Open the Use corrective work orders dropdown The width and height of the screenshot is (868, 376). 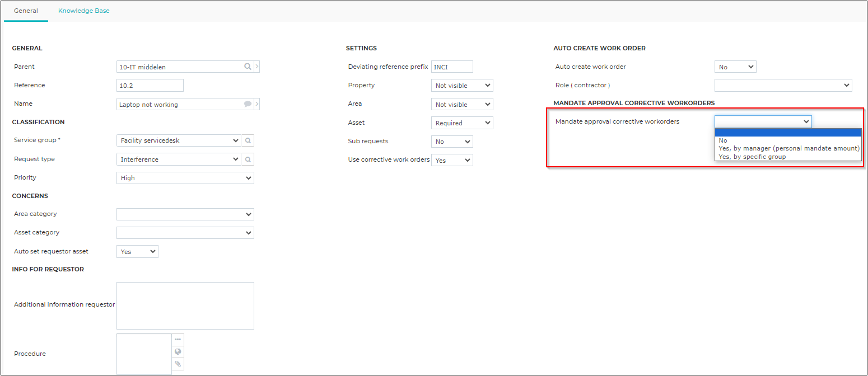tap(452, 160)
